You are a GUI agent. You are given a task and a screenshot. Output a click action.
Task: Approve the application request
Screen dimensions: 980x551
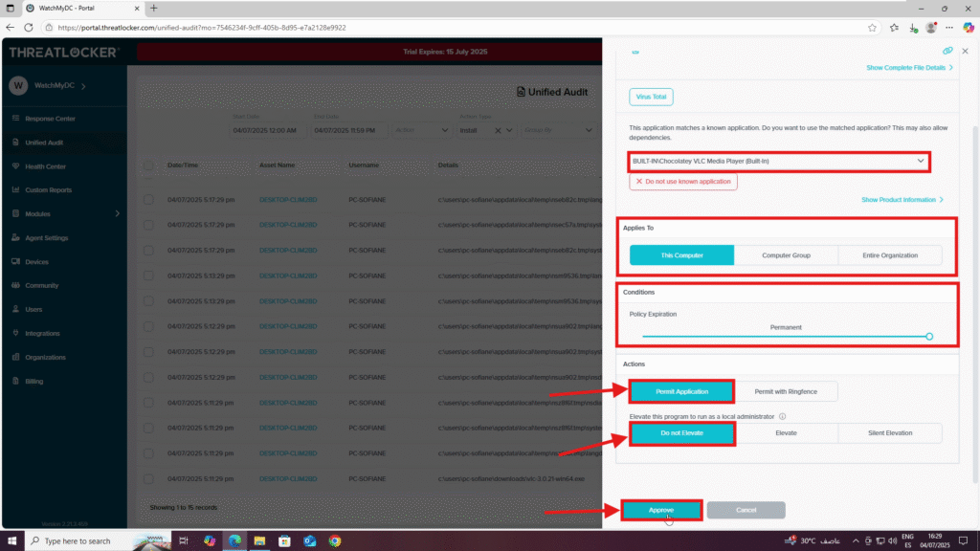point(661,511)
